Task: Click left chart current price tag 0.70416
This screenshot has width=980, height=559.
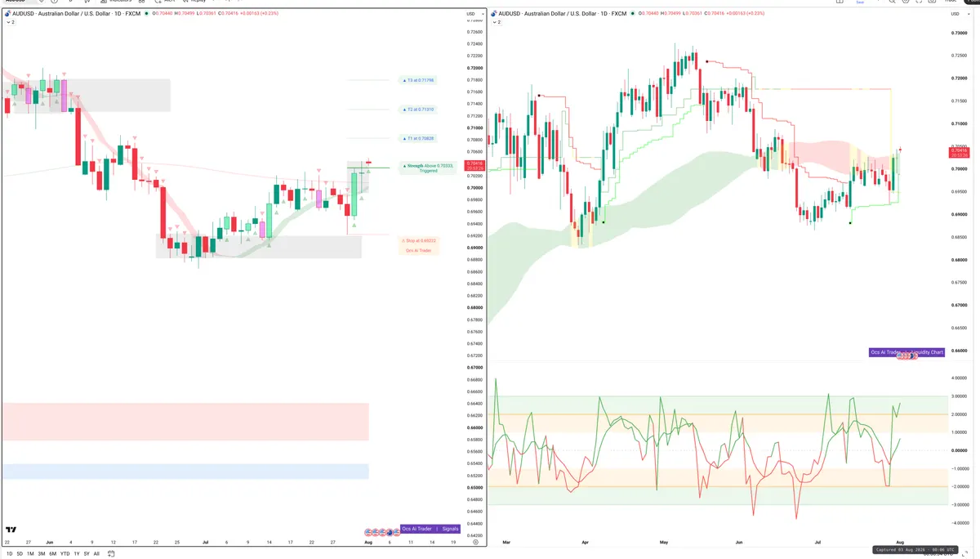Action: 473,165
